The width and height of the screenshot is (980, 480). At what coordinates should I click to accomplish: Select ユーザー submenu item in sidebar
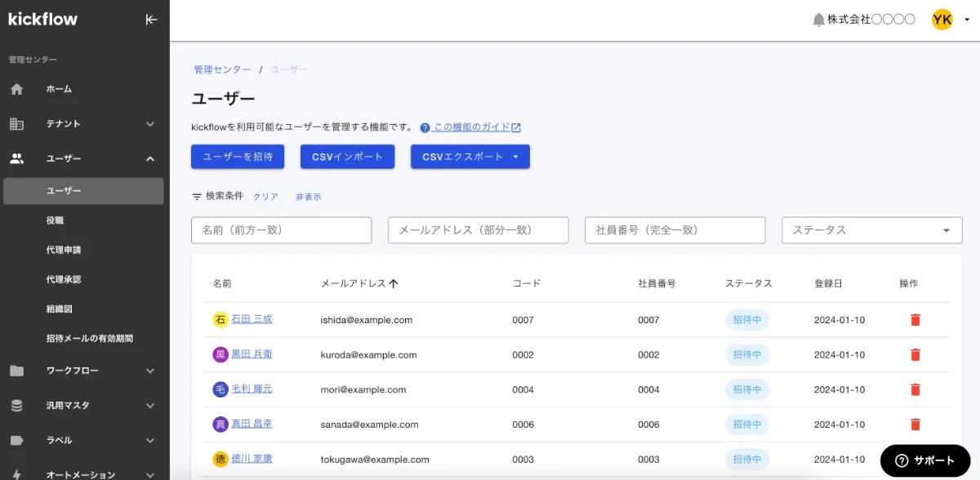83,191
